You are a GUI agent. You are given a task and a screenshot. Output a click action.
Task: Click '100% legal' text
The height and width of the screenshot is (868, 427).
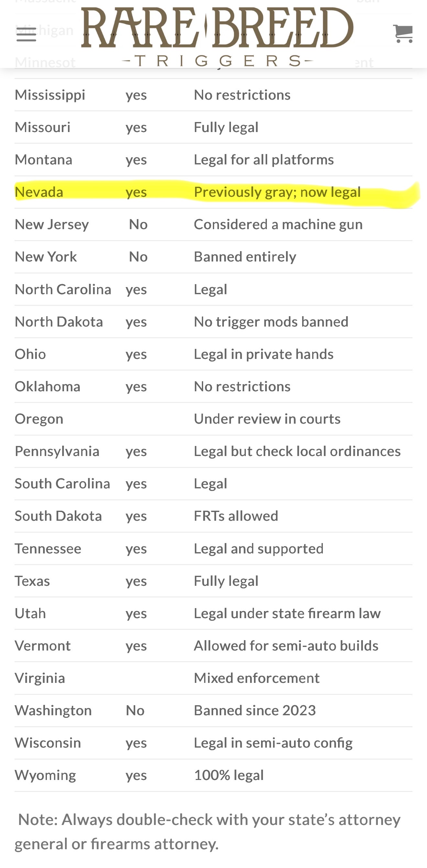pos(228,775)
